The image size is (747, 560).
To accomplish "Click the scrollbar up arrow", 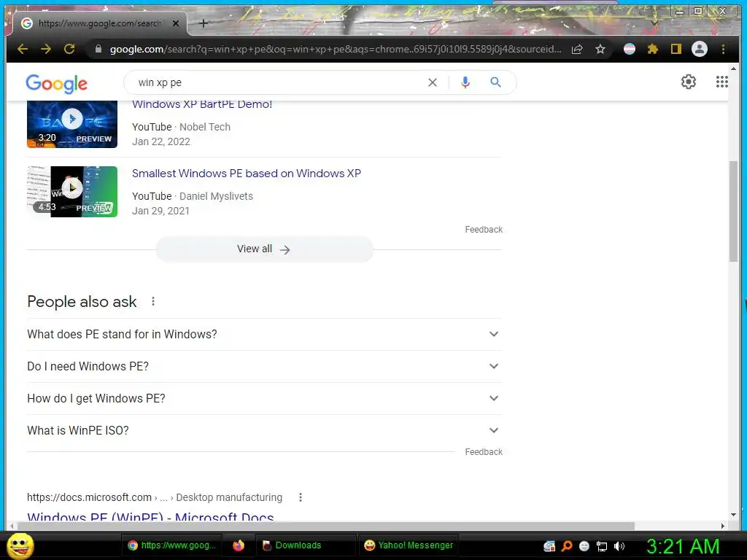I will click(x=733, y=69).
